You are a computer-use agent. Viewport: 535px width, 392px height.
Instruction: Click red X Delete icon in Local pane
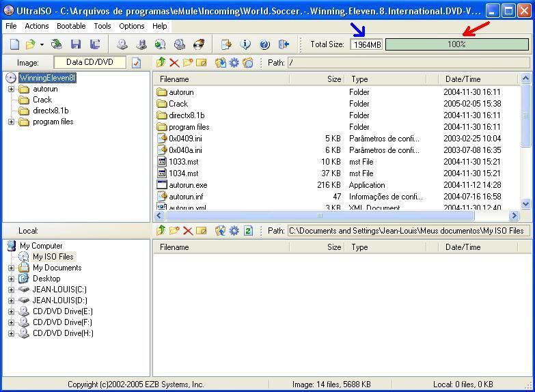coord(188,231)
